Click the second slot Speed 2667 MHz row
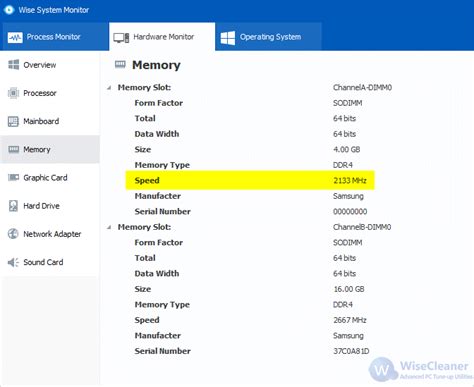This screenshot has width=474, height=387. point(250,320)
